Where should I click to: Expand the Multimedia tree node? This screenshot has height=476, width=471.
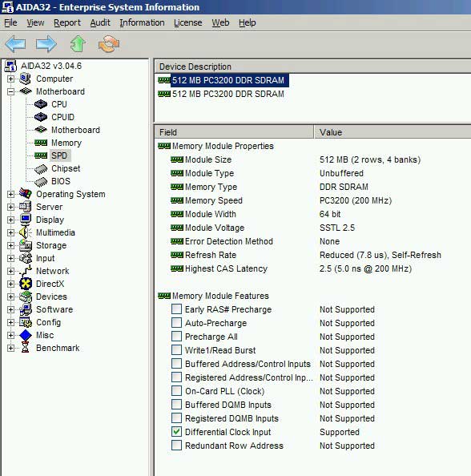tap(10, 232)
